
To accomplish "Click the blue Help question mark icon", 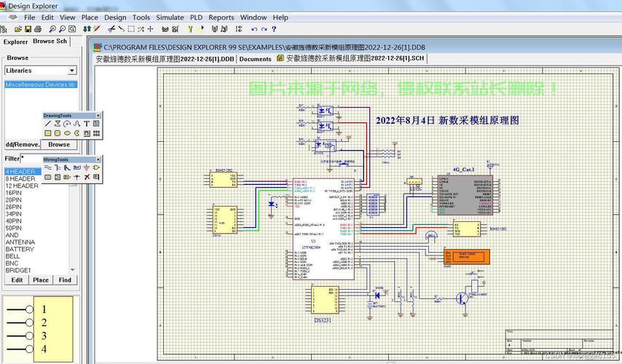I will point(274,29).
